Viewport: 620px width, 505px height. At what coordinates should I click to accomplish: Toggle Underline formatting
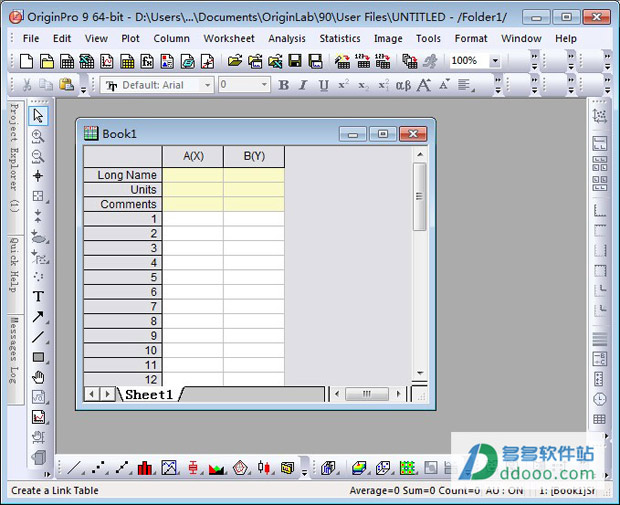tap(323, 85)
